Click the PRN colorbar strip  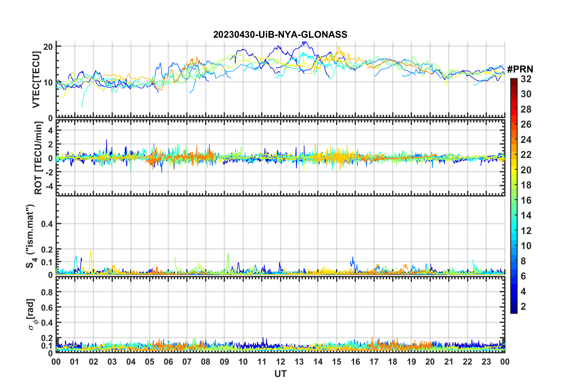[x=514, y=196]
